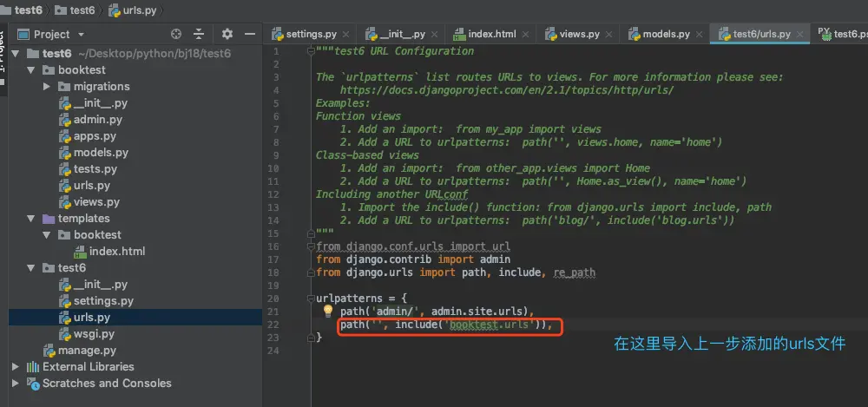Close the settings.py tab
This screenshot has height=407, width=868.
[346, 35]
